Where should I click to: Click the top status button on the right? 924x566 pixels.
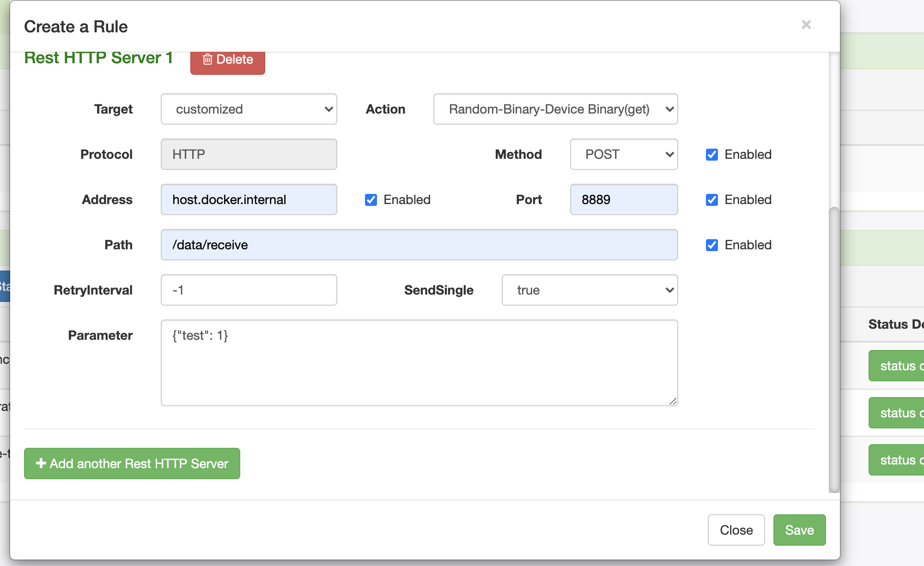900,366
